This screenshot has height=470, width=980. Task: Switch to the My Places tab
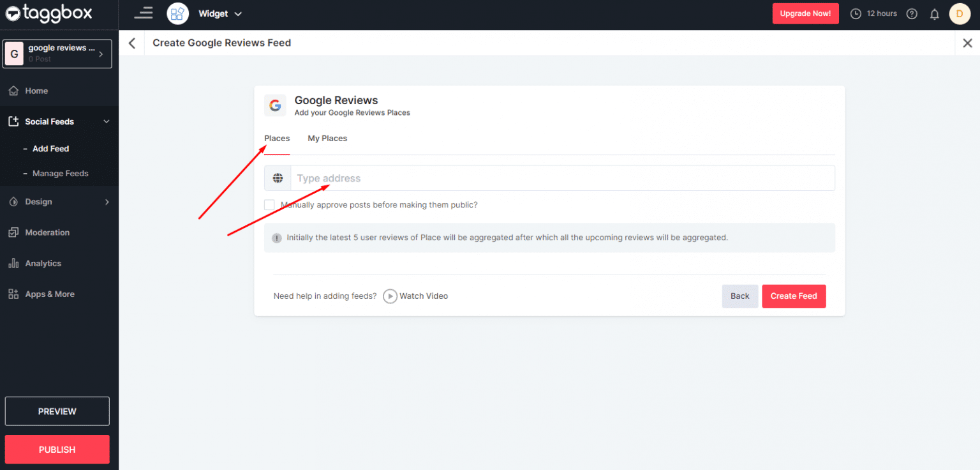(x=327, y=138)
